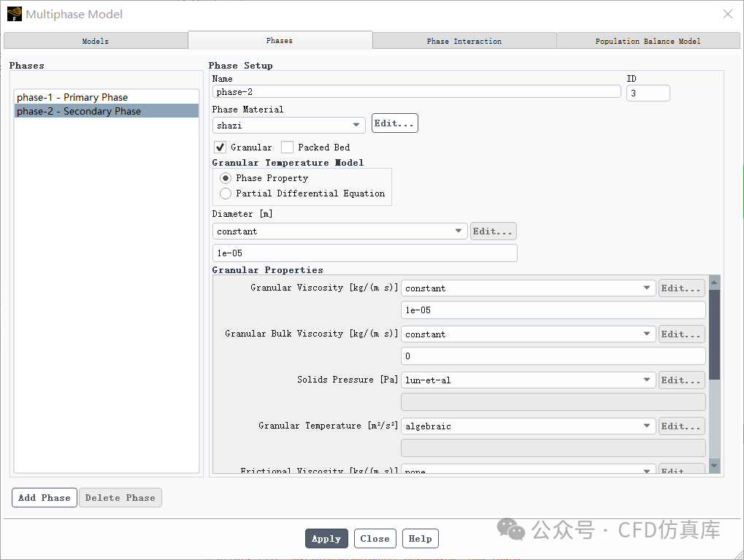The width and height of the screenshot is (744, 560).
Task: Click the Delete Phase button
Action: (120, 497)
